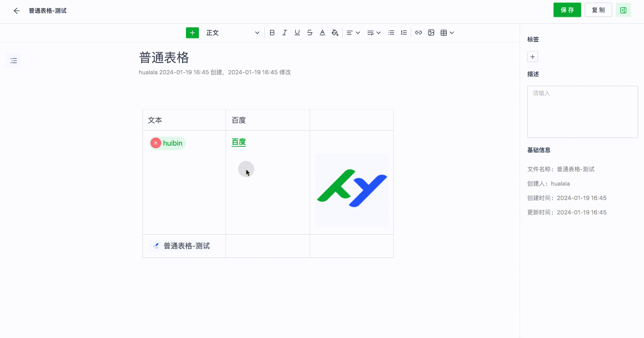The height and width of the screenshot is (338, 644).
Task: Open the table insert dropdown
Action: click(x=447, y=33)
